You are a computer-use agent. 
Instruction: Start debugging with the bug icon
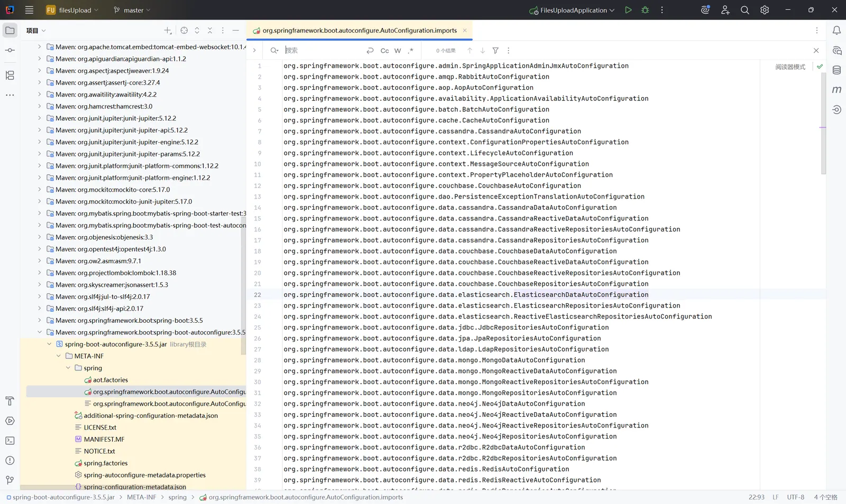pyautogui.click(x=645, y=10)
